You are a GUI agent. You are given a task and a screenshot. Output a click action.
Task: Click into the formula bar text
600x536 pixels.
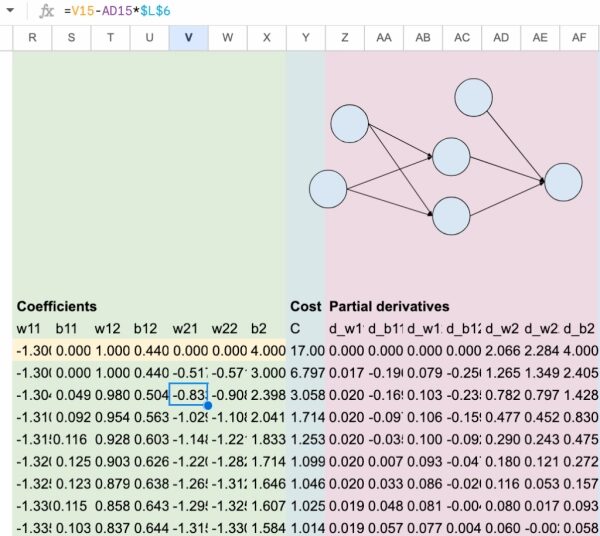click(300, 11)
